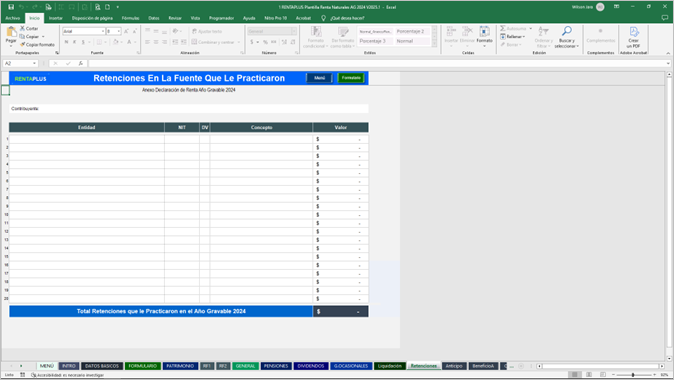
Task: Open the Liquidación sheet tab
Action: click(x=389, y=366)
